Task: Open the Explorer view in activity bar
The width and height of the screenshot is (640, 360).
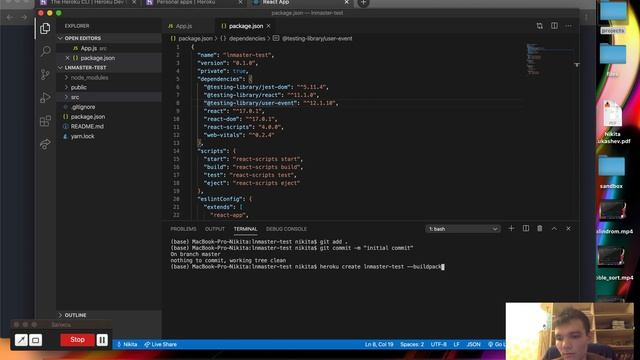Action: (45, 28)
